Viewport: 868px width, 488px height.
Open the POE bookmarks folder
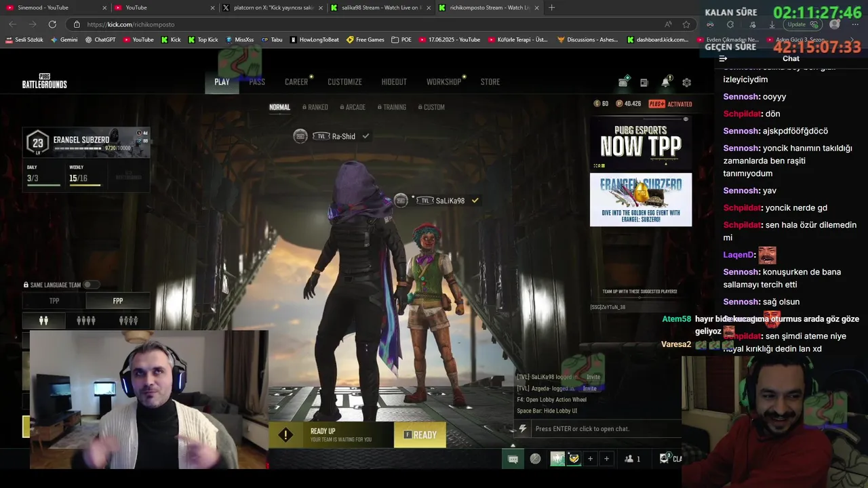pyautogui.click(x=401, y=40)
